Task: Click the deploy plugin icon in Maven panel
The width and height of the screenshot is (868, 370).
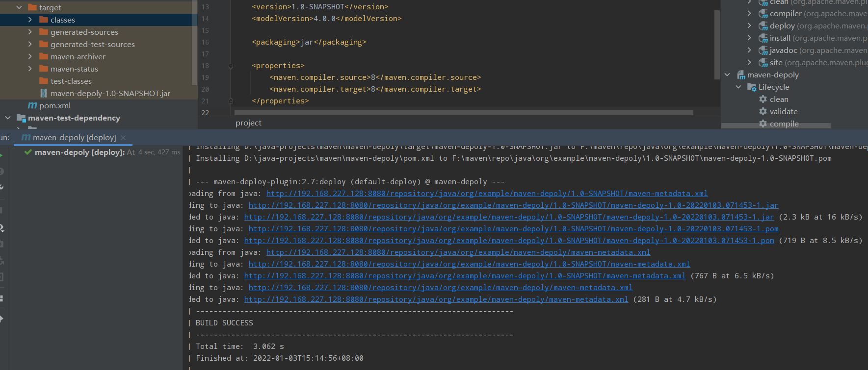Action: (763, 26)
